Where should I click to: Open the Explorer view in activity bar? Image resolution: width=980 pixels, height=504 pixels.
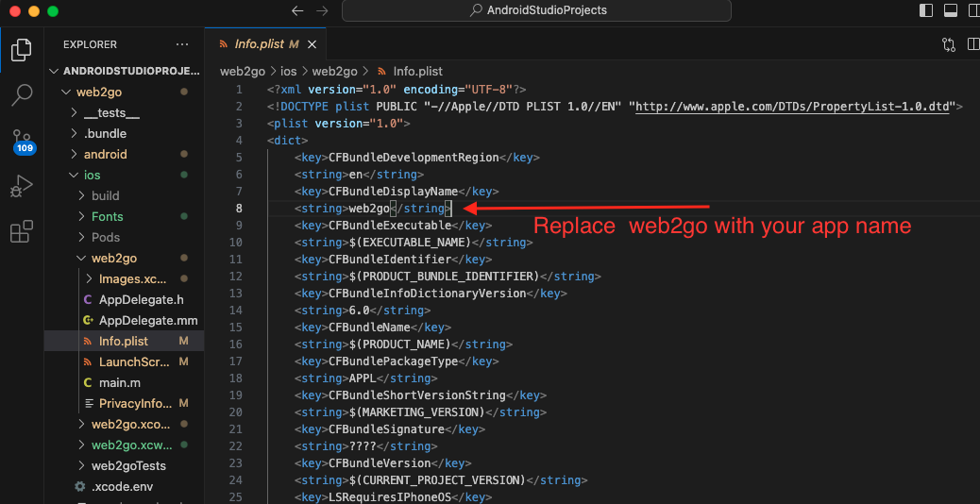(21, 49)
